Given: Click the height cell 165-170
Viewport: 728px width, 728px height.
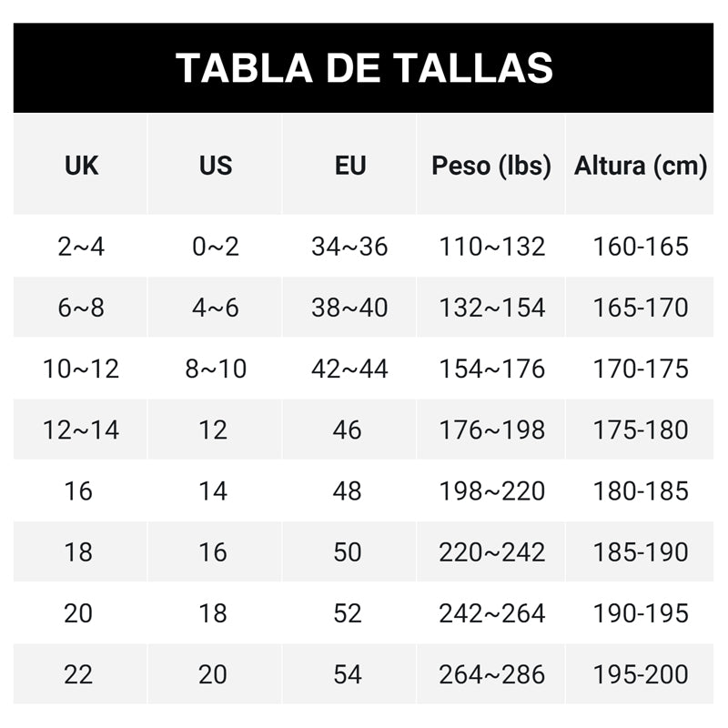Looking at the screenshot, I should [x=640, y=308].
